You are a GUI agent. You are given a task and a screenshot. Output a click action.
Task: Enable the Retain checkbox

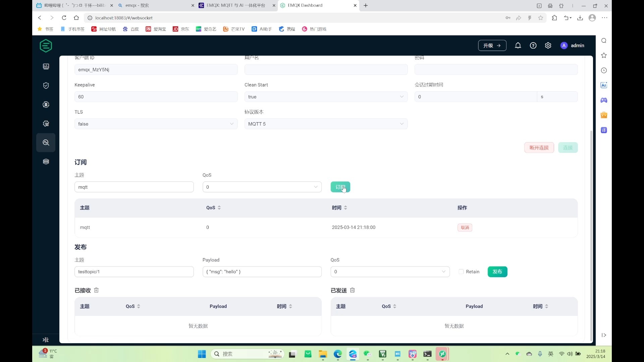(461, 272)
